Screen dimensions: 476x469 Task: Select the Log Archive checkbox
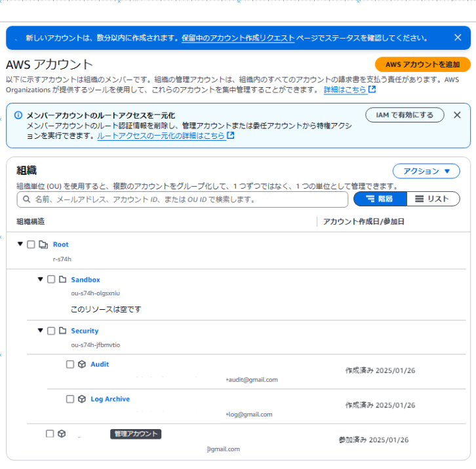tap(70, 399)
